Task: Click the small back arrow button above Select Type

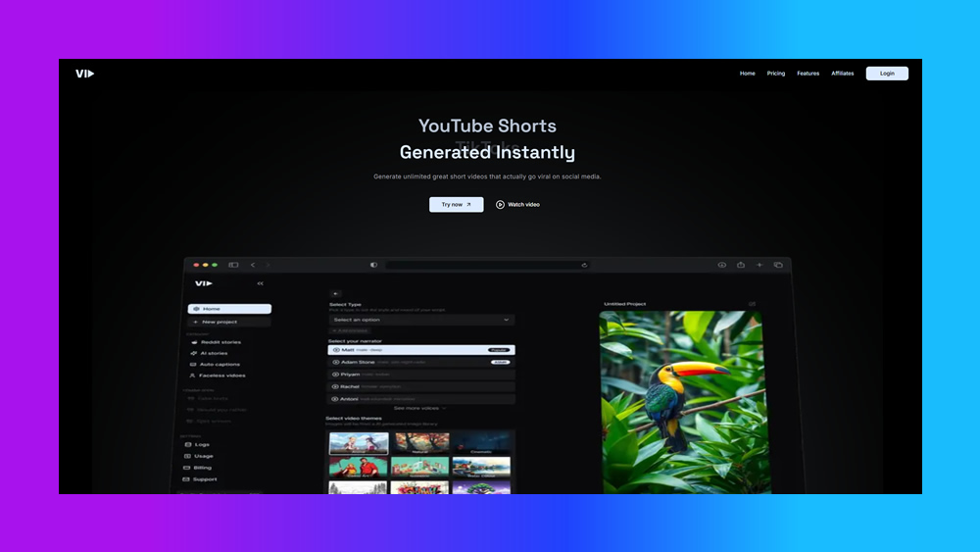Action: tap(335, 293)
